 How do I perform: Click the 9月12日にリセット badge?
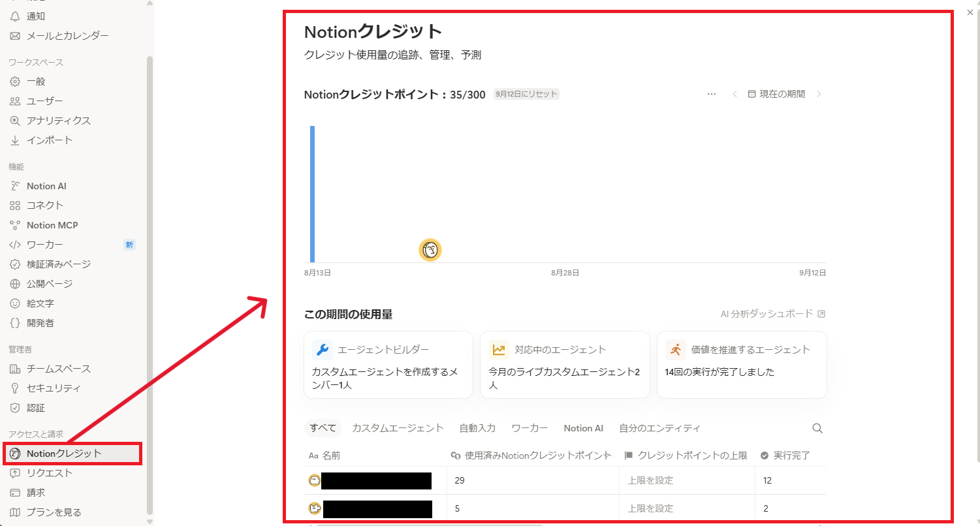click(x=526, y=94)
